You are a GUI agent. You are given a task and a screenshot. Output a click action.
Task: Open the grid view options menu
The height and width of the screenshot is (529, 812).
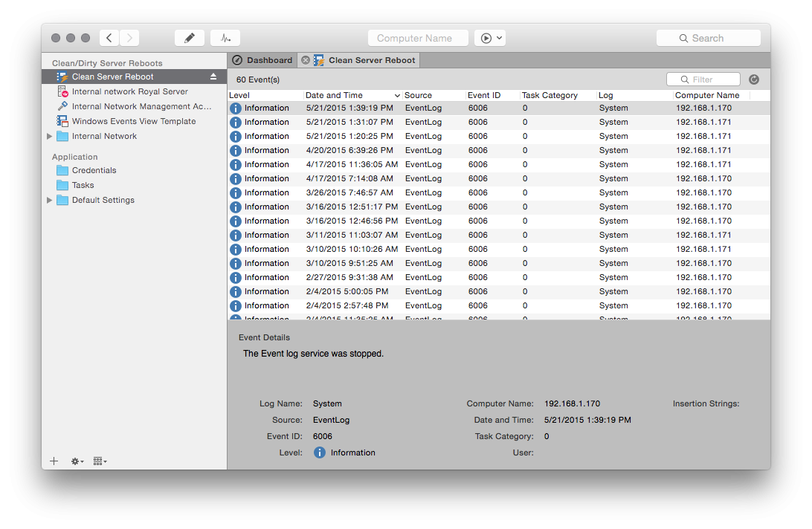coord(100,461)
